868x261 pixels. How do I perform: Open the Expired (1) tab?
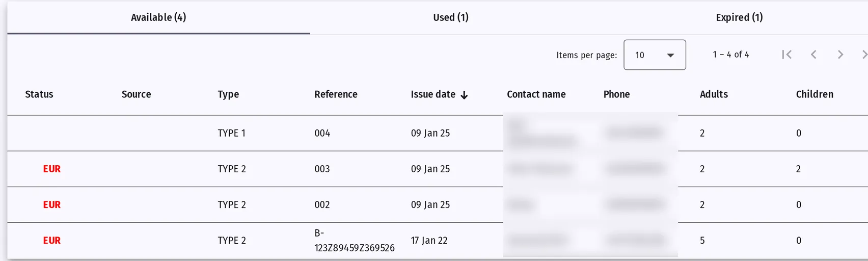[739, 17]
